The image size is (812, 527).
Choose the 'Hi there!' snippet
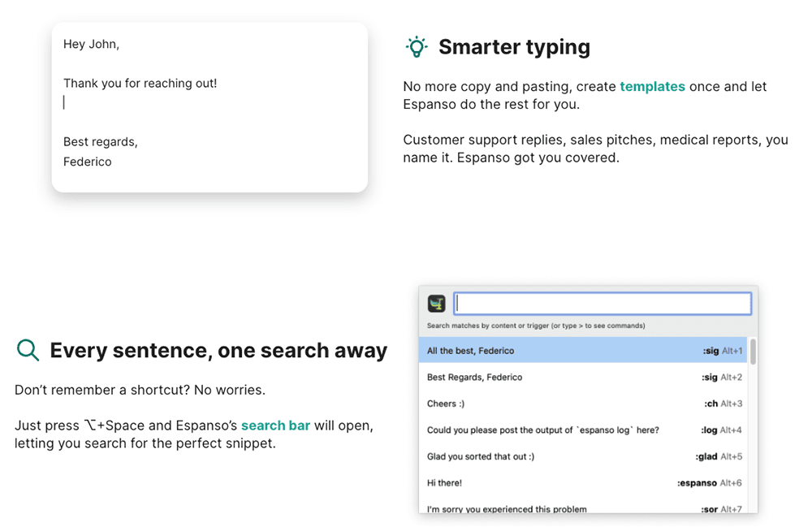point(444,483)
